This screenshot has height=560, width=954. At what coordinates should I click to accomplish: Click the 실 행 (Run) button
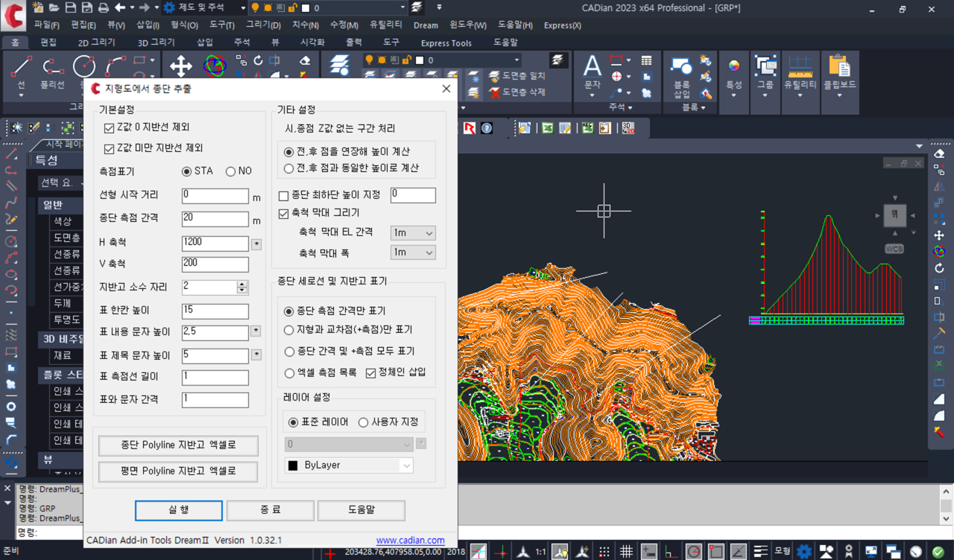pos(179,510)
